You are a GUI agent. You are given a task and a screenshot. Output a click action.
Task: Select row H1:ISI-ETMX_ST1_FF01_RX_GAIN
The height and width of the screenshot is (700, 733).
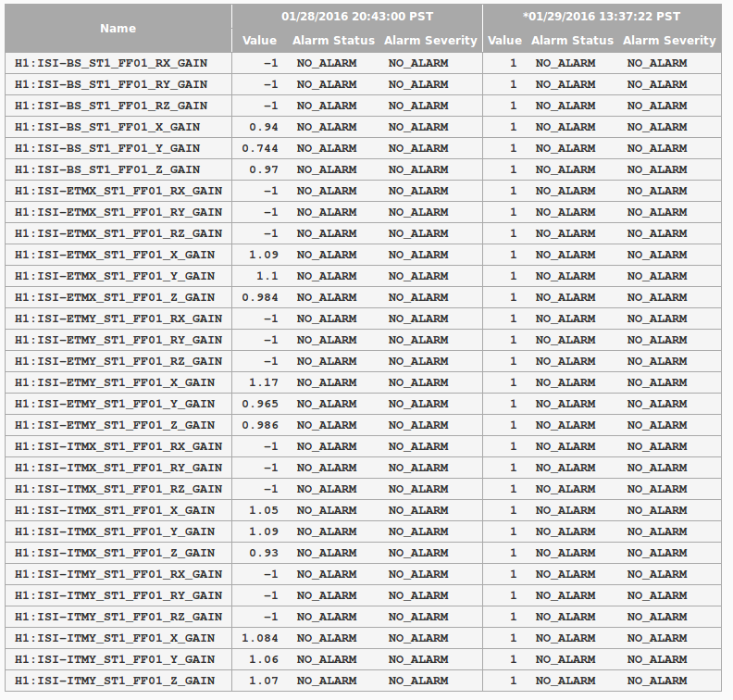pyautogui.click(x=363, y=191)
